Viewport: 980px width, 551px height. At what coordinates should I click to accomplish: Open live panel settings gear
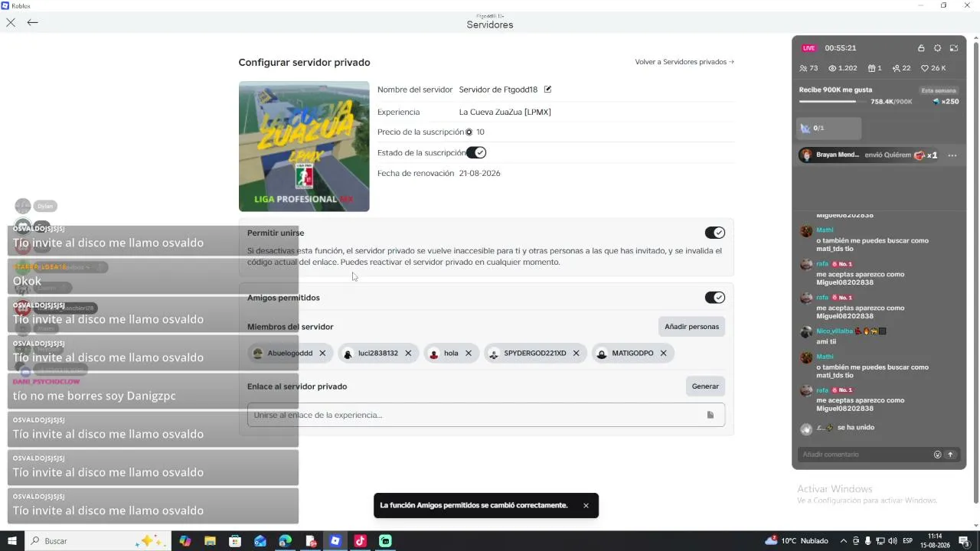[937, 48]
